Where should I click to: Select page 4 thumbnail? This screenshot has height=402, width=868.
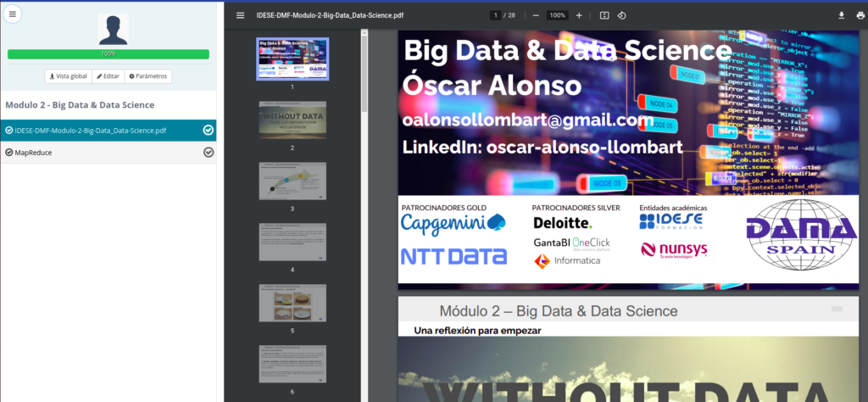(x=292, y=242)
